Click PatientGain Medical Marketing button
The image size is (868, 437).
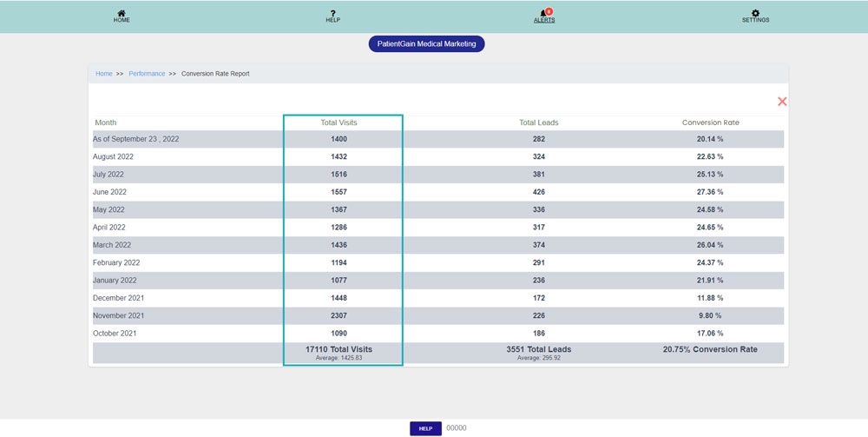click(426, 43)
